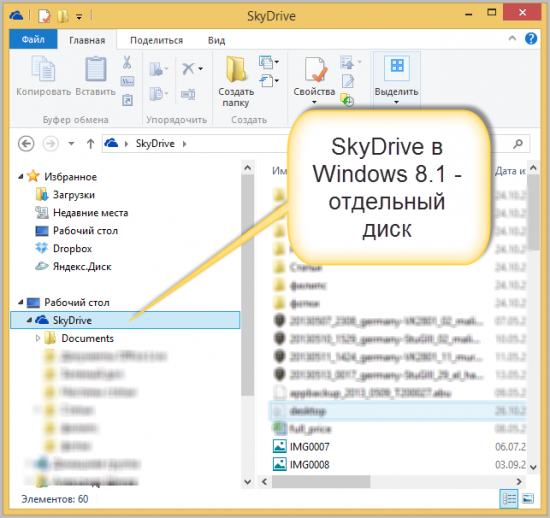This screenshot has height=518, width=550.
Task: Click the horizontal scrollbar thumb in file list
Action: click(321, 482)
